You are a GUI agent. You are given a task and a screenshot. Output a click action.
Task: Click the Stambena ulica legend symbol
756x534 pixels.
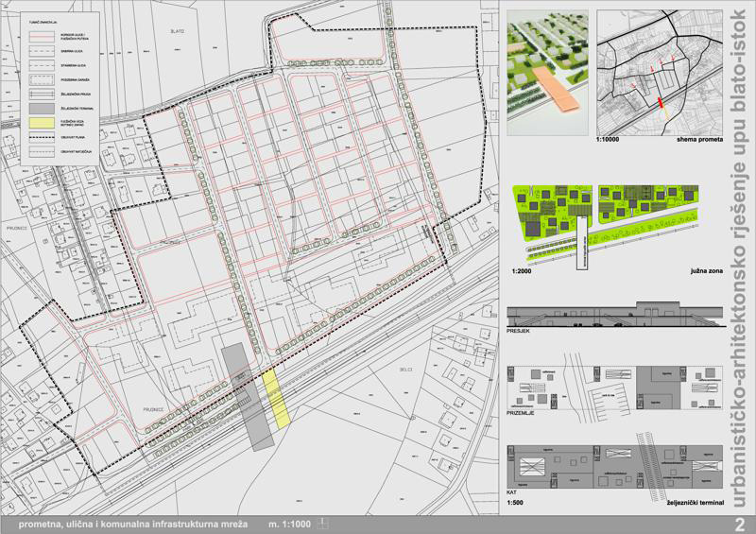[x=43, y=67]
